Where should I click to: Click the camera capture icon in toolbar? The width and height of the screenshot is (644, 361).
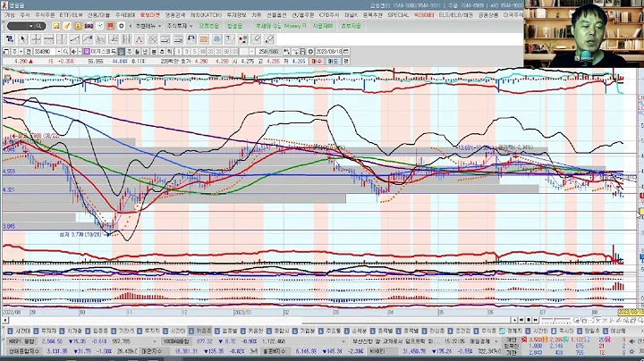pyautogui.click(x=89, y=26)
